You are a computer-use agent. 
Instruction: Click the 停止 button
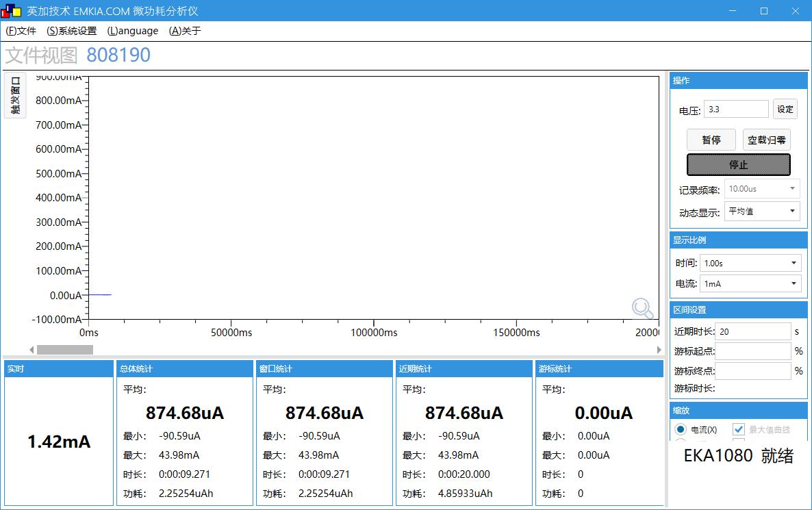738,165
